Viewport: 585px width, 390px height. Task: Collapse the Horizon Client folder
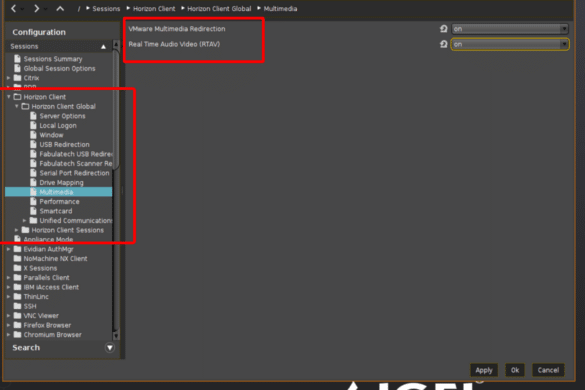(x=9, y=97)
